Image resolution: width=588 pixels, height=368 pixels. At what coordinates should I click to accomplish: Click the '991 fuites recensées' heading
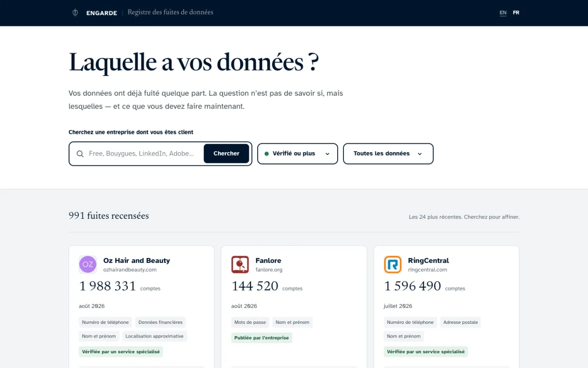pyautogui.click(x=109, y=216)
